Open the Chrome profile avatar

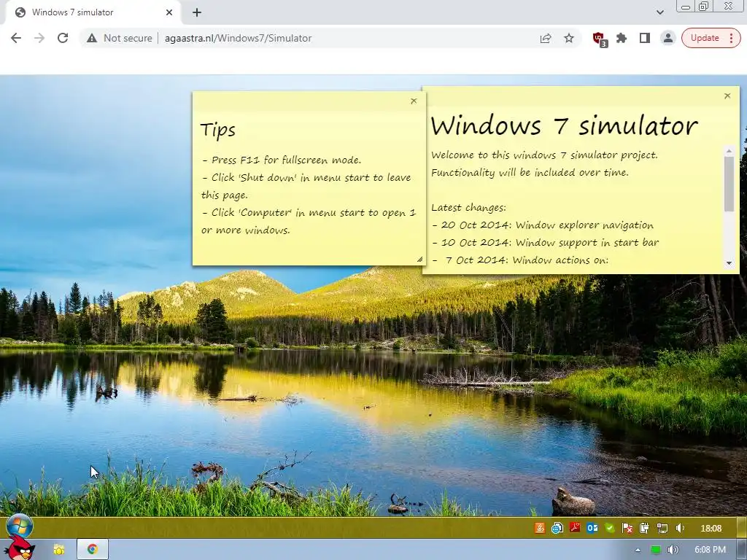coord(668,38)
